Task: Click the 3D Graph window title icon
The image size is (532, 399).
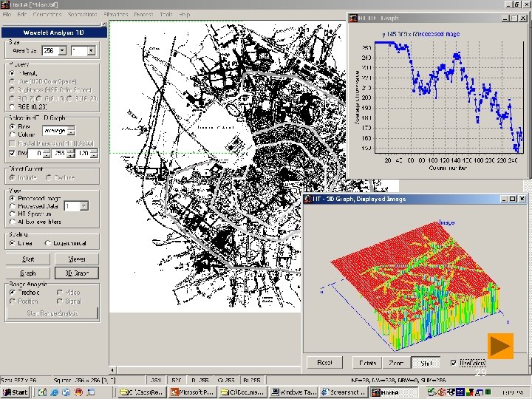Action: pyautogui.click(x=308, y=199)
